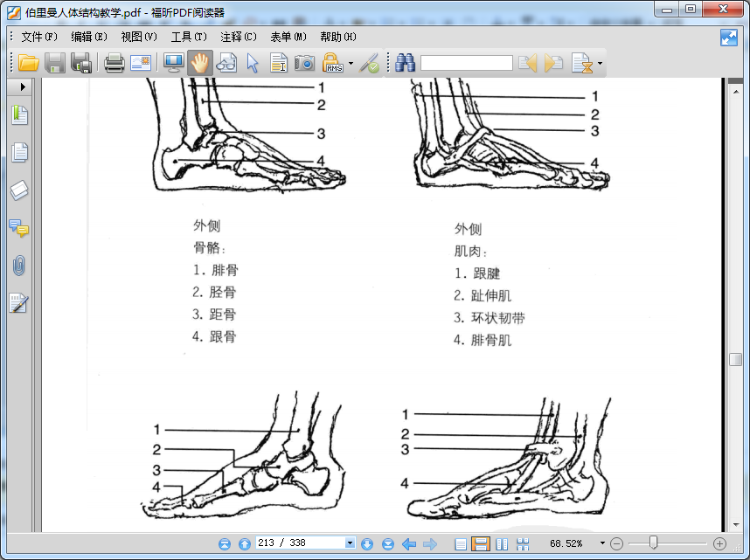Viewport: 750px width, 560px height.
Task: Click the email document icon
Action: (141, 63)
